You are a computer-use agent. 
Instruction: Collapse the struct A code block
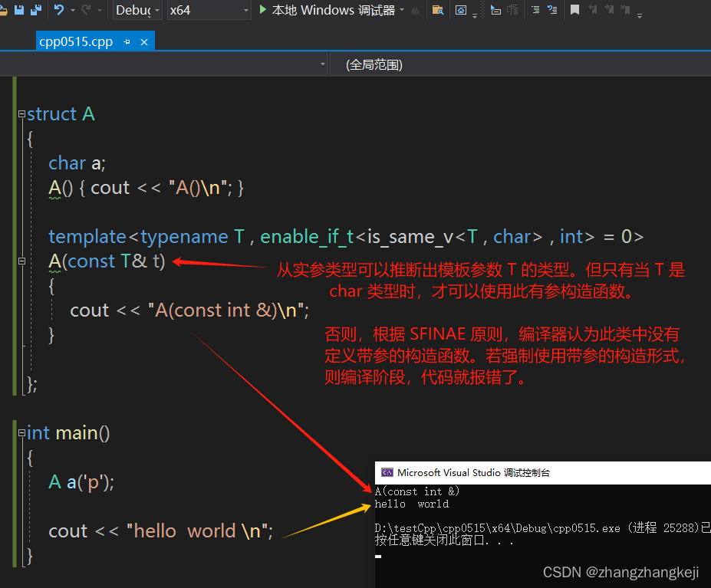[21, 113]
